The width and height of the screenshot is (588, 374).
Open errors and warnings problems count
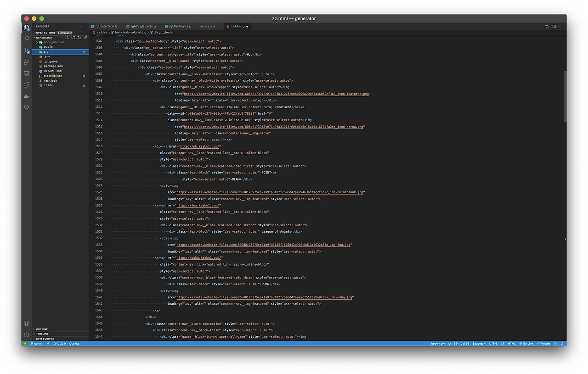tap(60, 343)
